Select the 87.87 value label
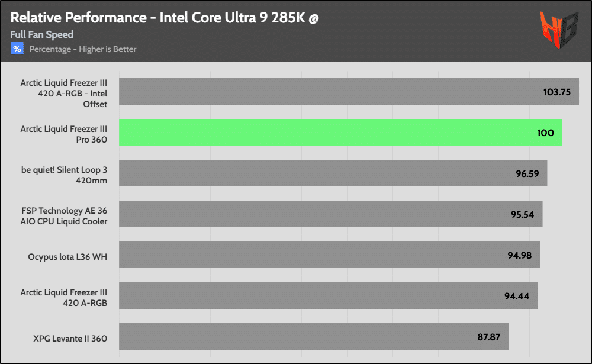This screenshot has width=592, height=364. tap(489, 337)
